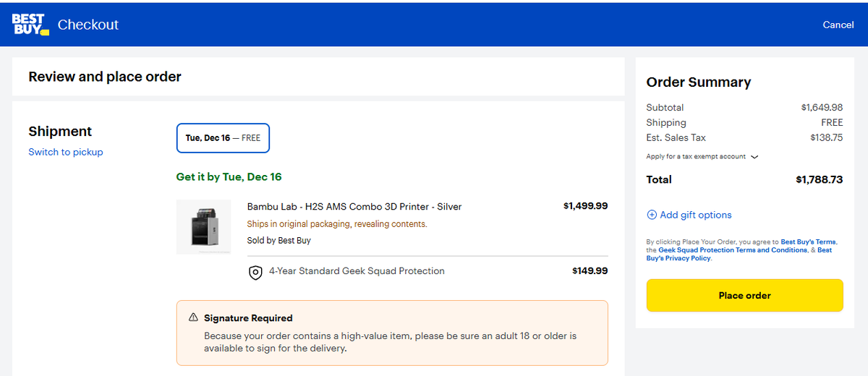Click the Best Buy logo
Image resolution: width=868 pixels, height=376 pixels.
[x=30, y=25]
